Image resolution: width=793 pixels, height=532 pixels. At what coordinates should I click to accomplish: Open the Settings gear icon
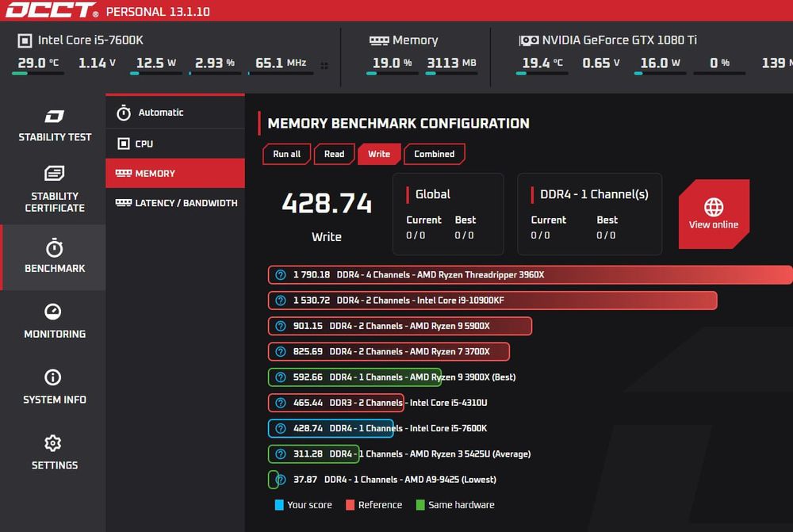point(53,443)
